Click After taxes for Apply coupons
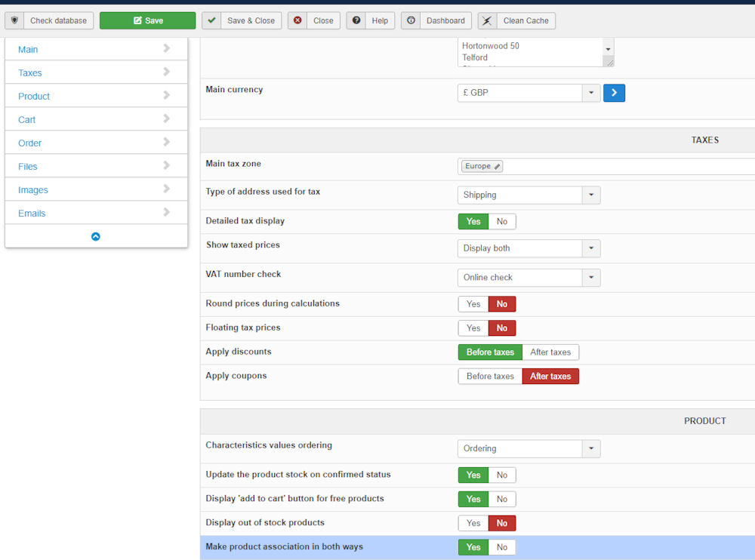This screenshot has height=560, width=755. (550, 376)
